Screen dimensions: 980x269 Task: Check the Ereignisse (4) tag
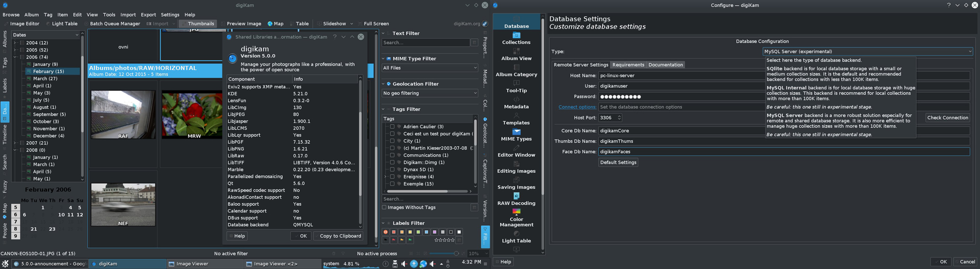coord(392,177)
